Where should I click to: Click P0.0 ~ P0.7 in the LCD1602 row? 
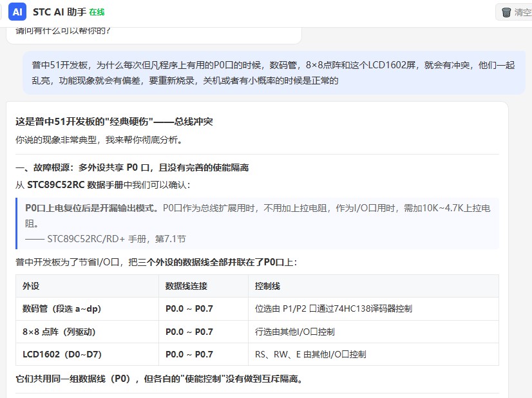(189, 354)
